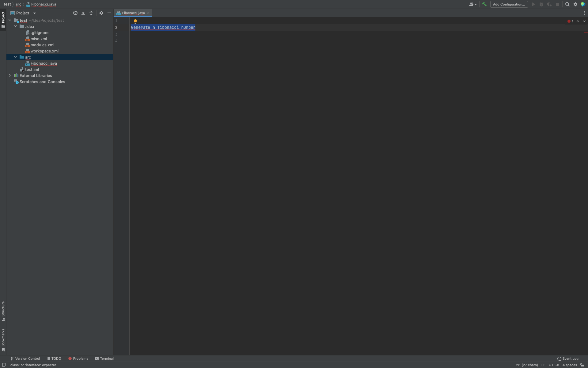Viewport: 588px width, 368px height.
Task: Open Project panel options gear
Action: [101, 13]
